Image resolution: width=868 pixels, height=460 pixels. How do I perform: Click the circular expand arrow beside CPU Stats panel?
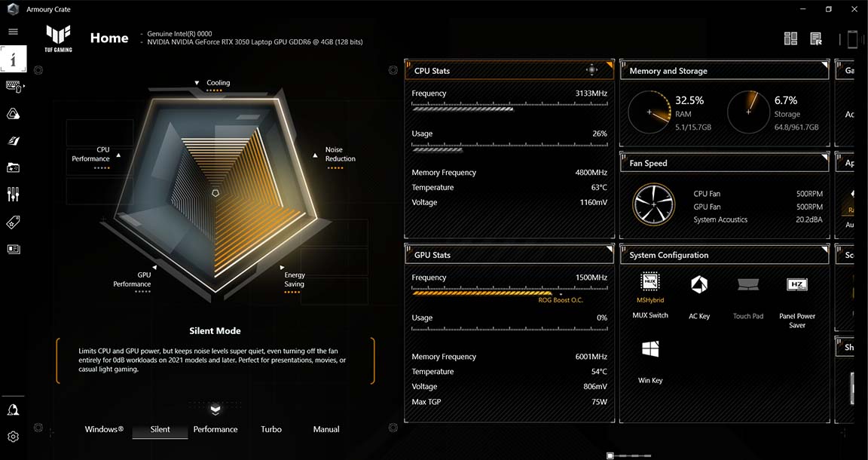pos(393,69)
